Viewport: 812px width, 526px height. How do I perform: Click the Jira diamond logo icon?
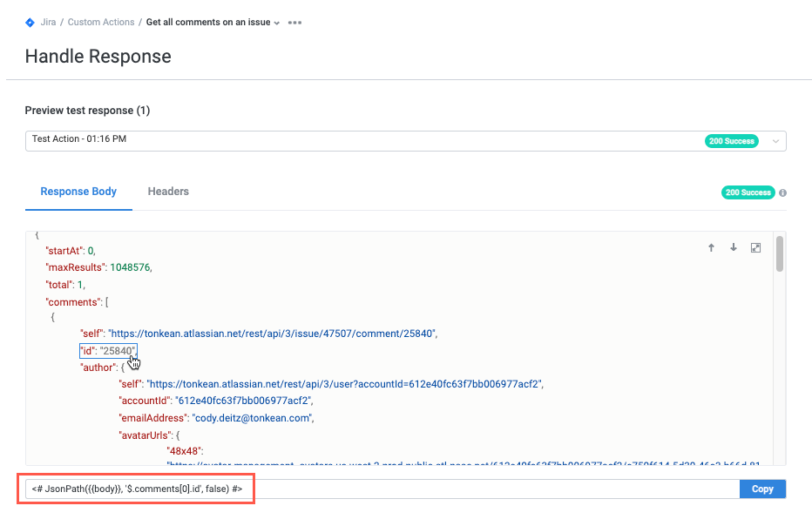tap(29, 23)
